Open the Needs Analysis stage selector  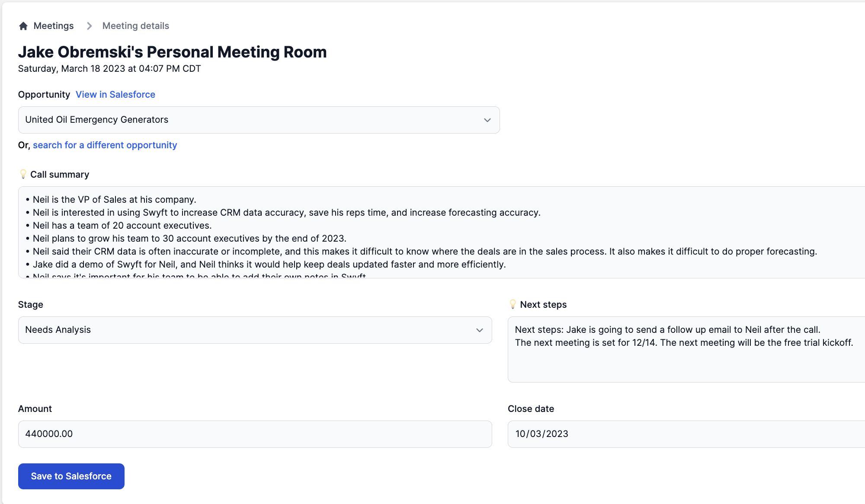[255, 330]
